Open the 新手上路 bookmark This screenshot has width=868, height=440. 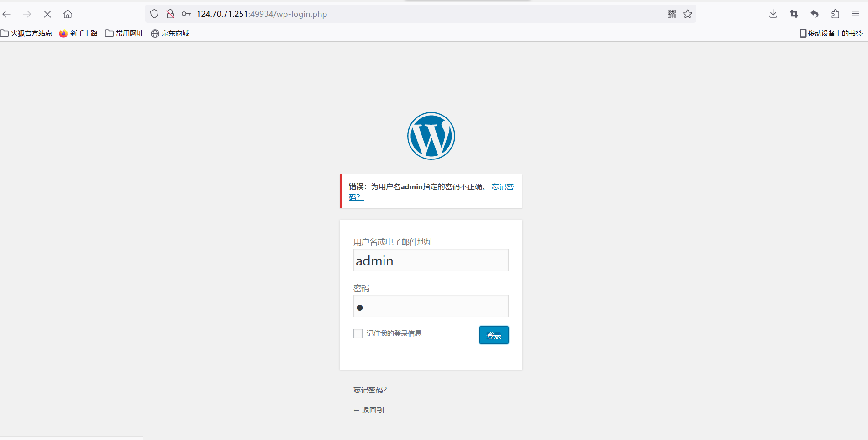[x=79, y=33]
